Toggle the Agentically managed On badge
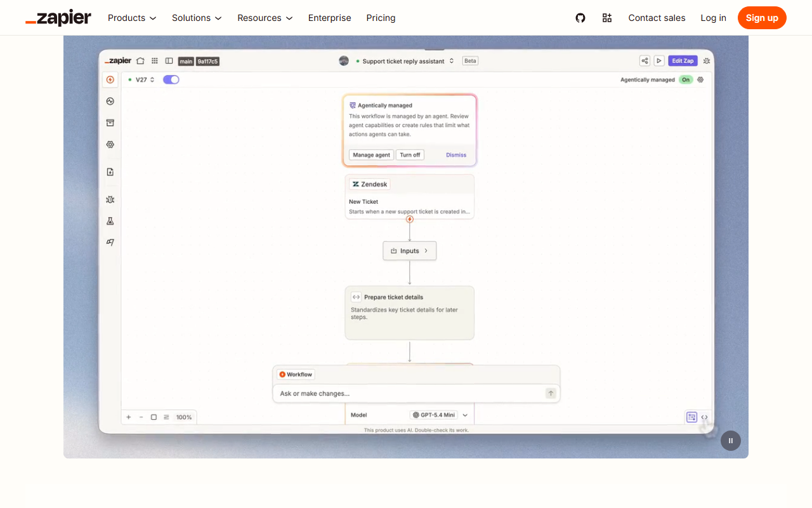 pos(686,80)
